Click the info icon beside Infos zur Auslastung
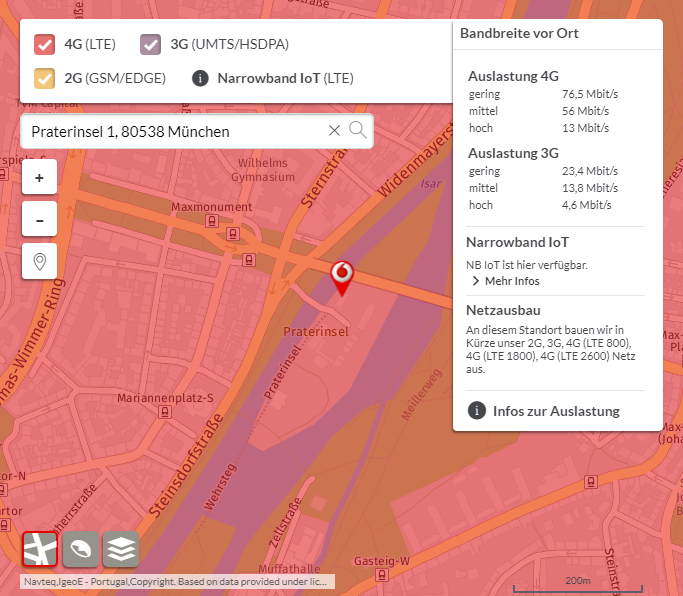 click(x=477, y=411)
